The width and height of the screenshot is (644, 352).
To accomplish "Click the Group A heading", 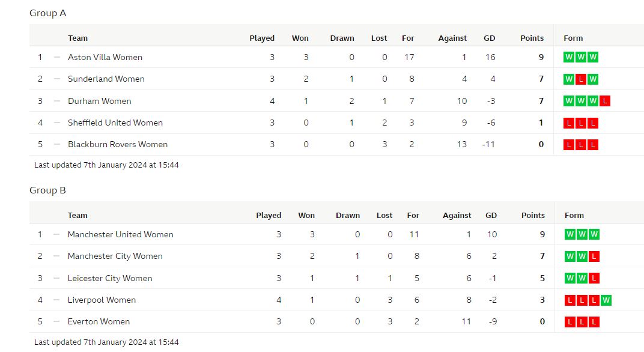I will click(x=47, y=13).
